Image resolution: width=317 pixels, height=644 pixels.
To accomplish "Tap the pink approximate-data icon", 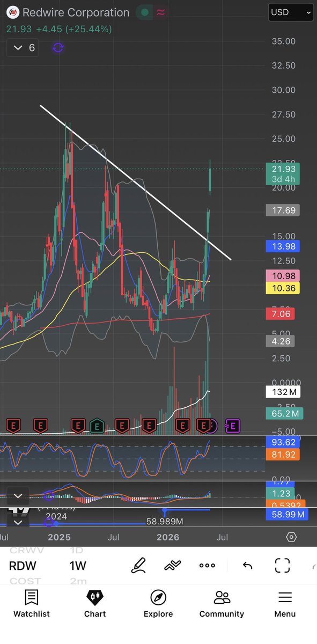I will click(x=160, y=12).
